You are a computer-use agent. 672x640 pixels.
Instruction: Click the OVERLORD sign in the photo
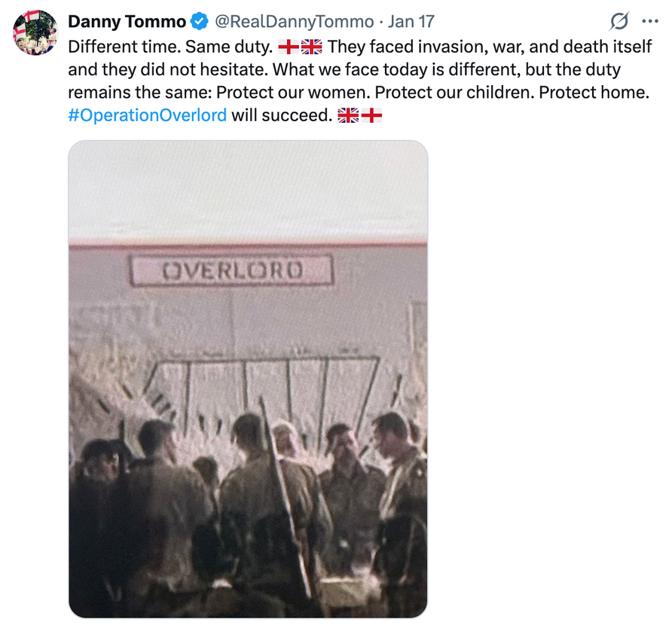pyautogui.click(x=232, y=271)
